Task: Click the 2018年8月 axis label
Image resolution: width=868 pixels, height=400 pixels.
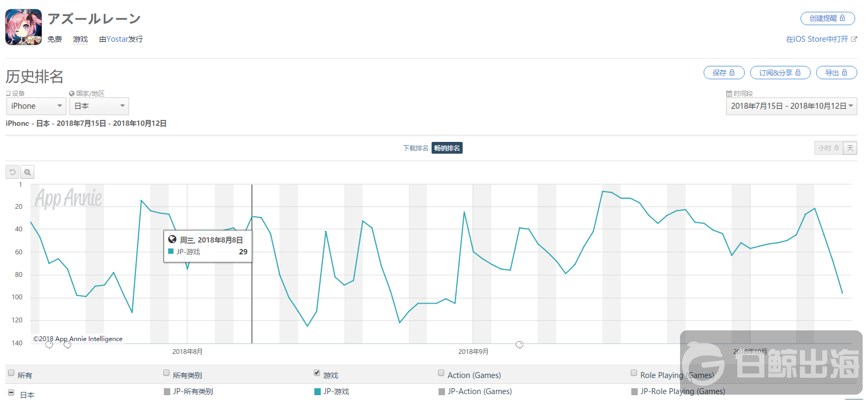Action: pyautogui.click(x=187, y=352)
